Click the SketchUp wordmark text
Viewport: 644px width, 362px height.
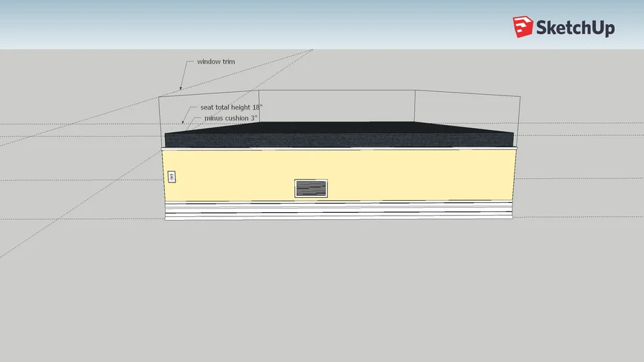click(x=575, y=28)
